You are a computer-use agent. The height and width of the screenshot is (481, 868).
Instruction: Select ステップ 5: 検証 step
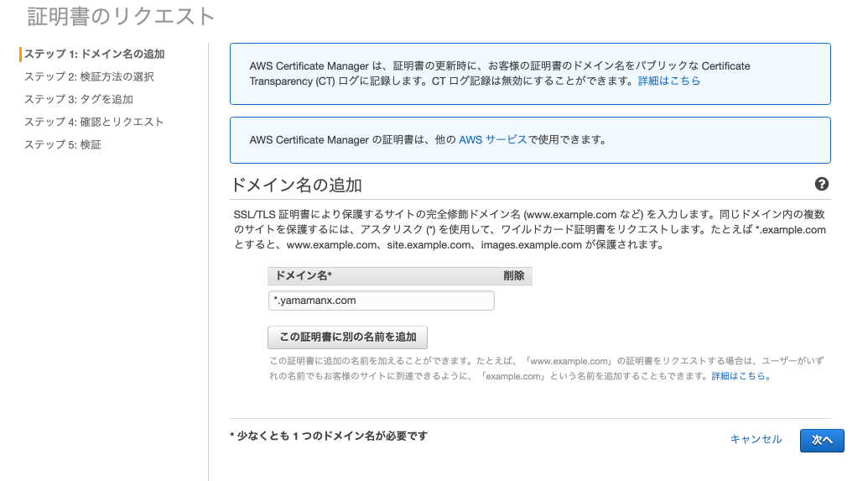pyautogui.click(x=63, y=144)
